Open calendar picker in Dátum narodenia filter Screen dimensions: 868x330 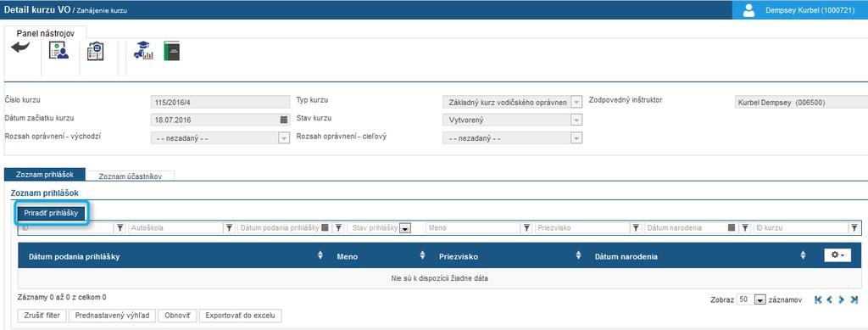click(732, 227)
